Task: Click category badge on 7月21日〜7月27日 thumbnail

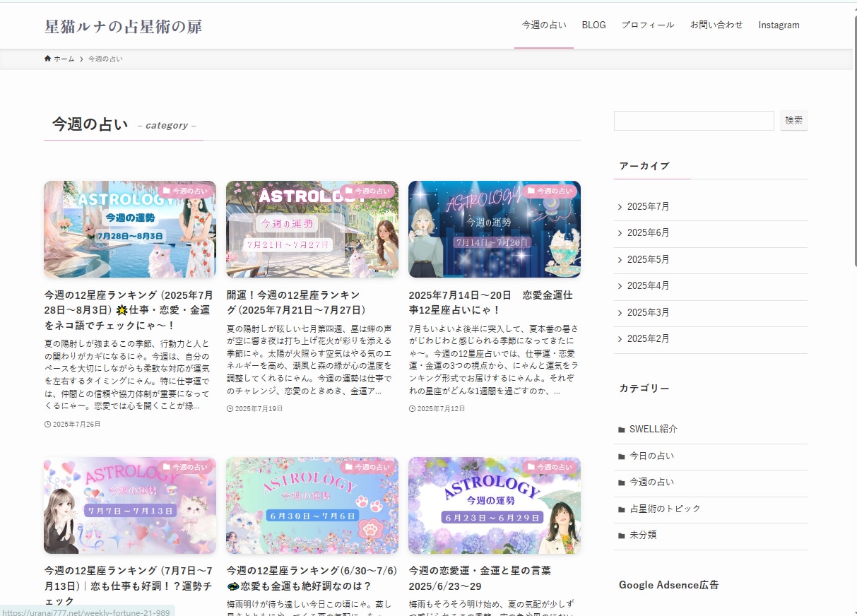Action: [367, 191]
